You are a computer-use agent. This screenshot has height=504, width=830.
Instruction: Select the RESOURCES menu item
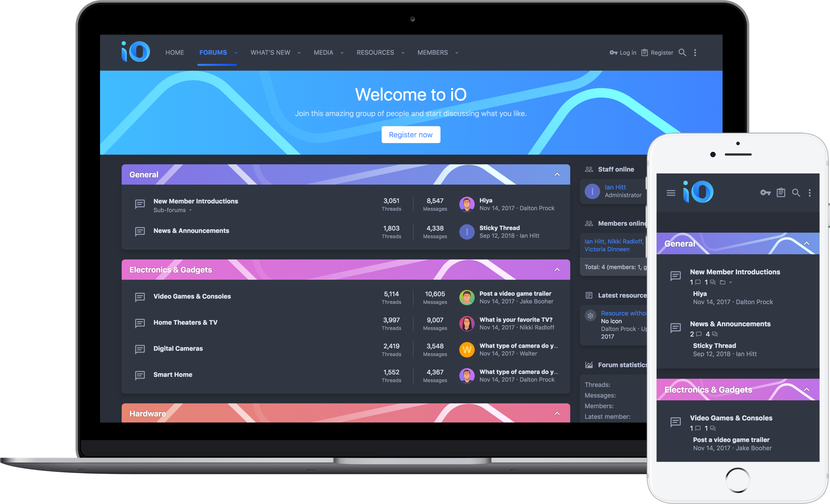(375, 53)
